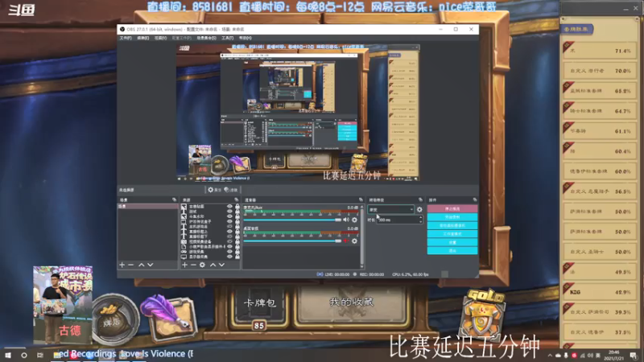
Task: Undock the Audio Mixer panel via its header icon
Action: [x=361, y=200]
